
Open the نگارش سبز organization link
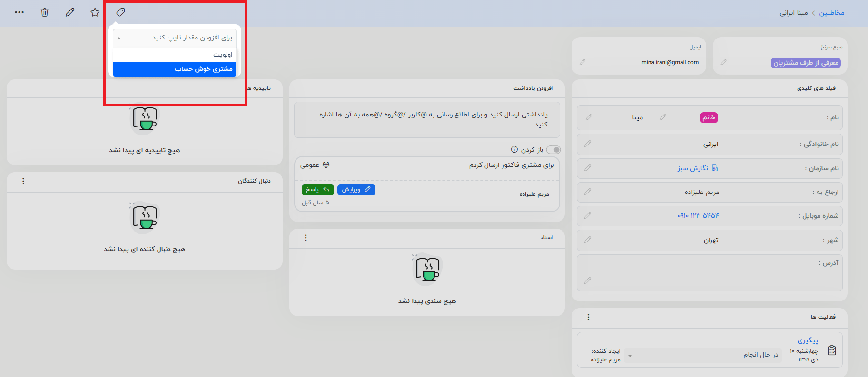[x=693, y=168]
